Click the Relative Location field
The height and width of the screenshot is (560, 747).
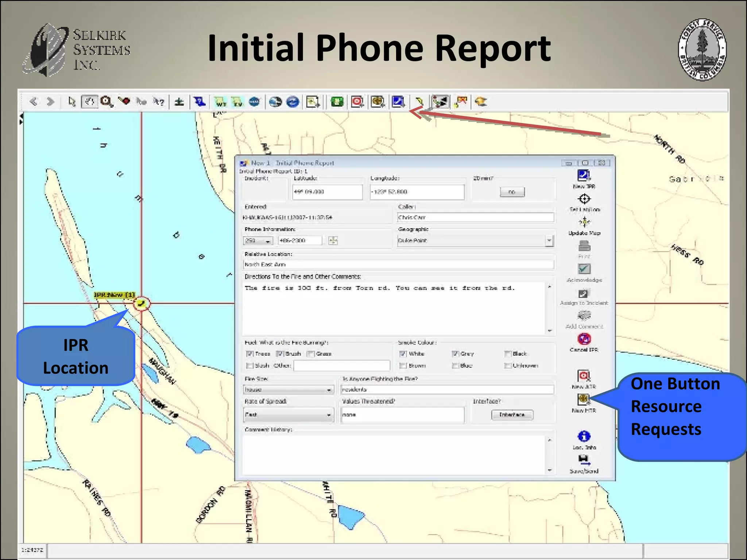pyautogui.click(x=398, y=264)
